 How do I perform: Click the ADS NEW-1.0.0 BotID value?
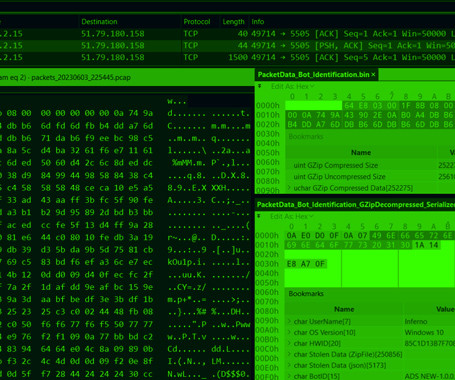coord(430,376)
